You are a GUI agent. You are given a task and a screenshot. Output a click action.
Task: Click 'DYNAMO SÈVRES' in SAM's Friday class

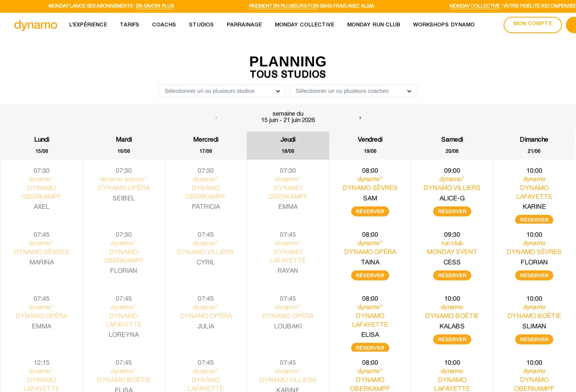(370, 188)
